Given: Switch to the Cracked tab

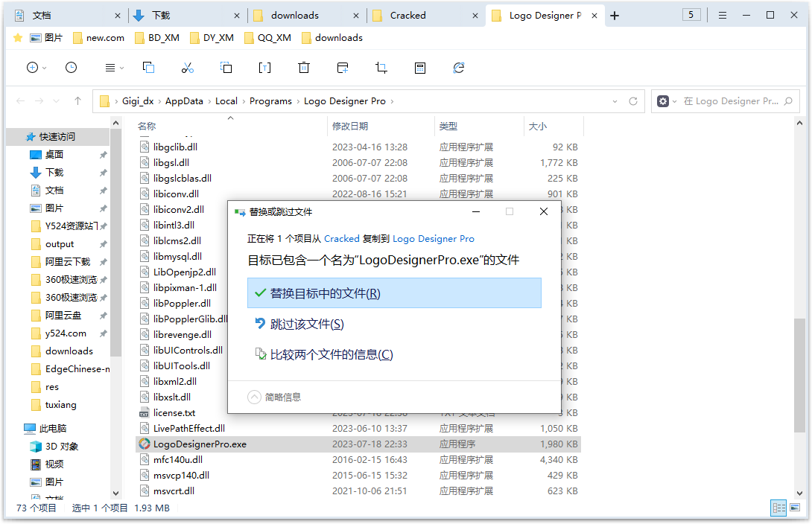Looking at the screenshot, I should 425,16.
